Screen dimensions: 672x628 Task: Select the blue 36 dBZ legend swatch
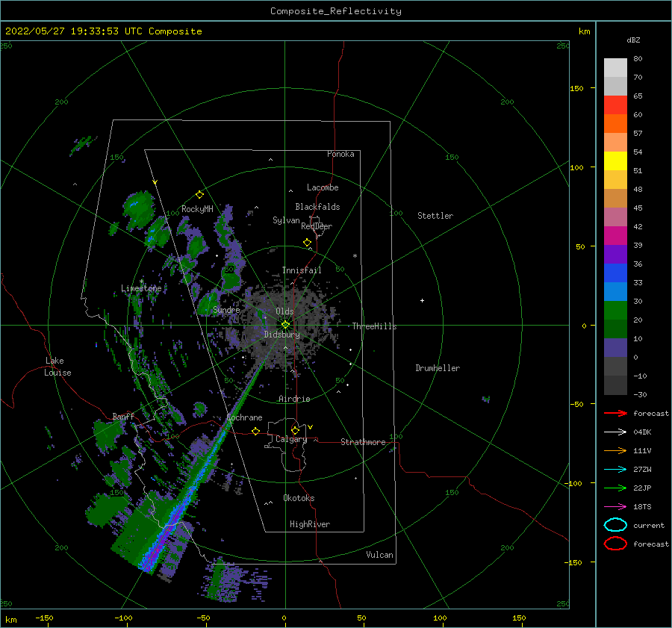(x=615, y=273)
